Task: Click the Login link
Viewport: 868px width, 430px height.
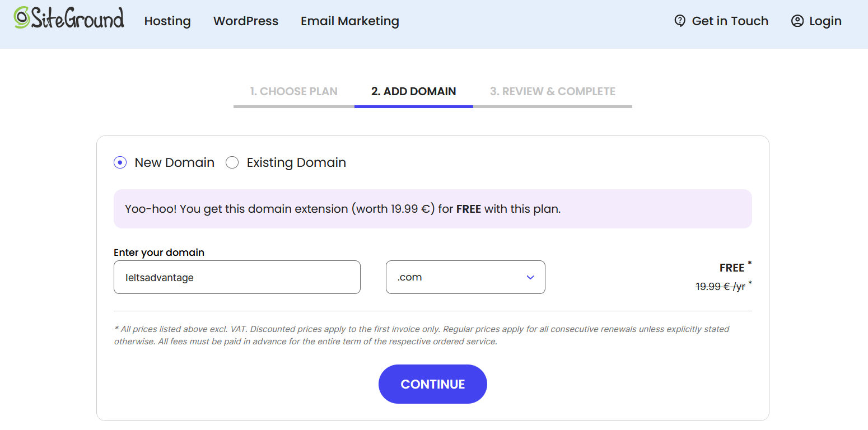Action: tap(816, 21)
